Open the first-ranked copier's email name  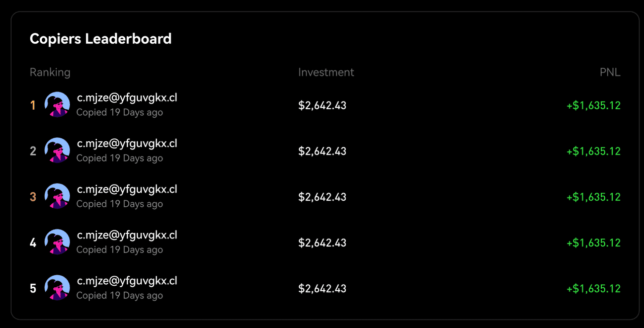(x=127, y=98)
